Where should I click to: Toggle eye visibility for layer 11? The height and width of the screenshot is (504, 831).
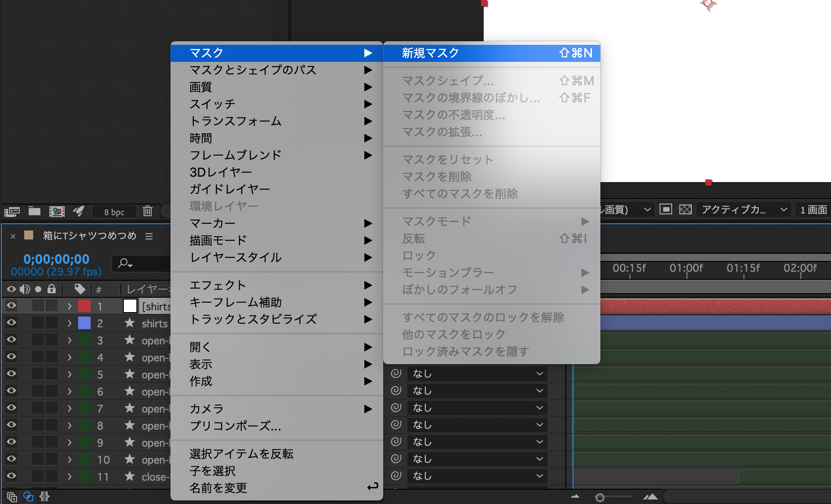coord(11,476)
